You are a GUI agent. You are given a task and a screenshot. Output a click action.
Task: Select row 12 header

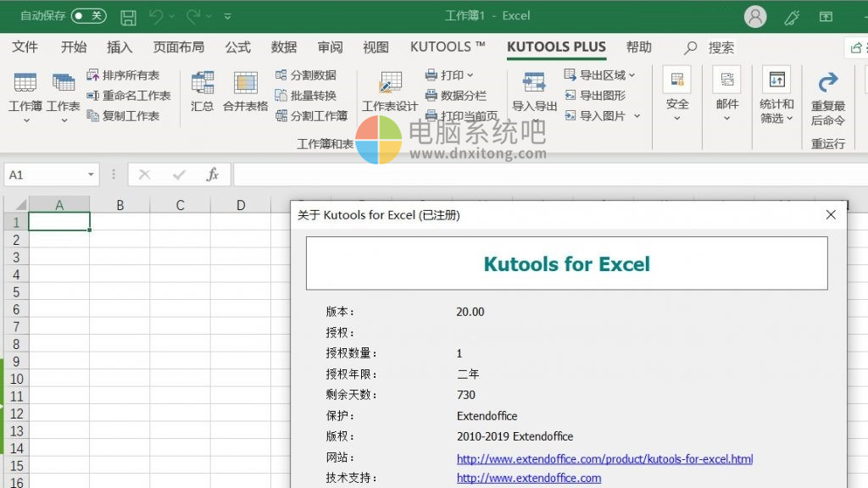click(x=16, y=413)
